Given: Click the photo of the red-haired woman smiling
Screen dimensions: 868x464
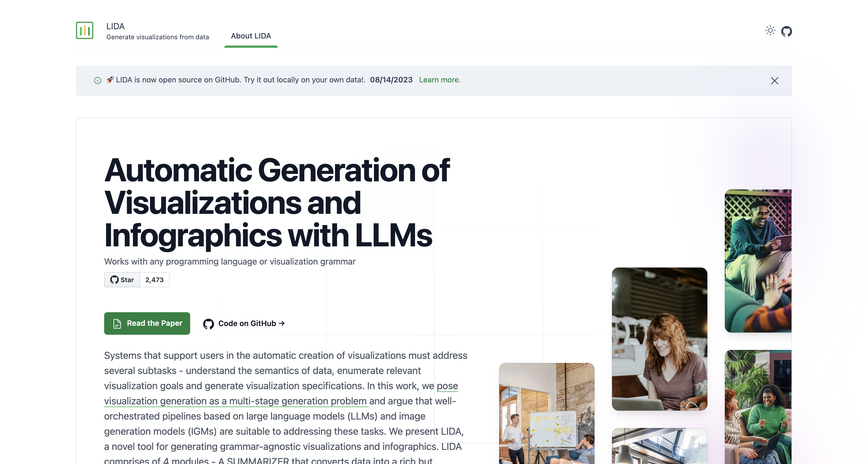Looking at the screenshot, I should [x=659, y=339].
